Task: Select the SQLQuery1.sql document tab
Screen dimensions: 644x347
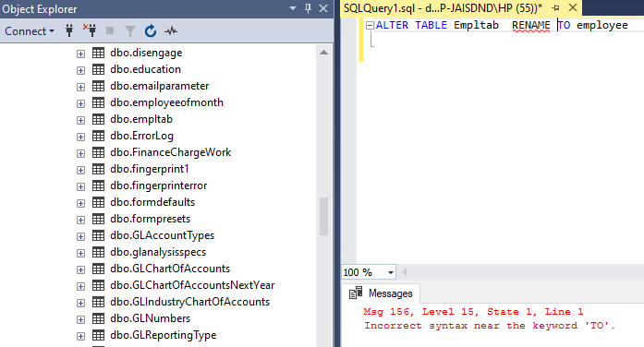Action: click(443, 7)
